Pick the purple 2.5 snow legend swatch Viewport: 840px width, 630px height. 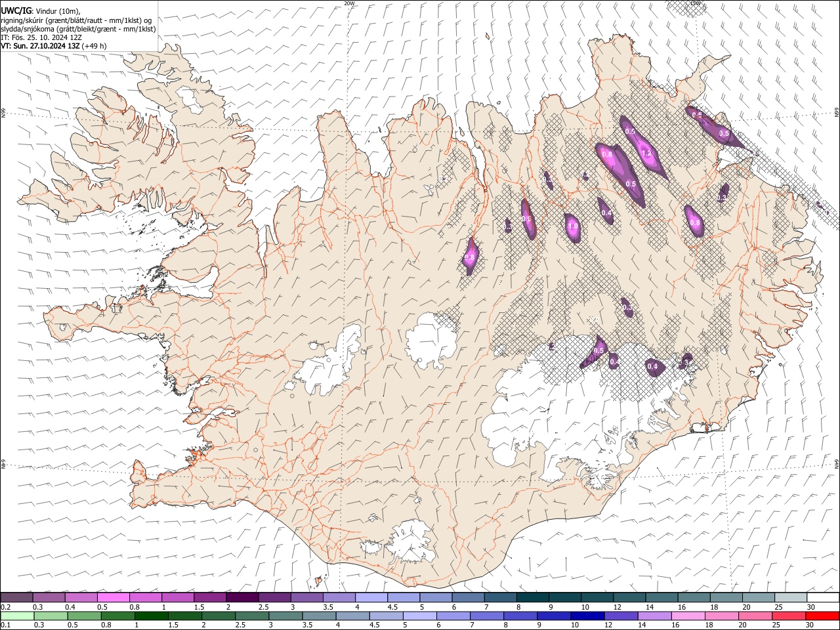[274, 598]
